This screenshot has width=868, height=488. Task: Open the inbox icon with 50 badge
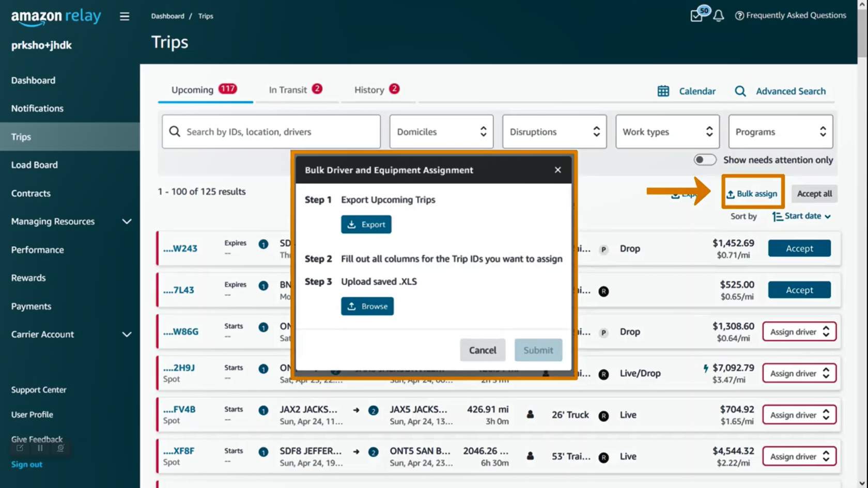point(697,16)
